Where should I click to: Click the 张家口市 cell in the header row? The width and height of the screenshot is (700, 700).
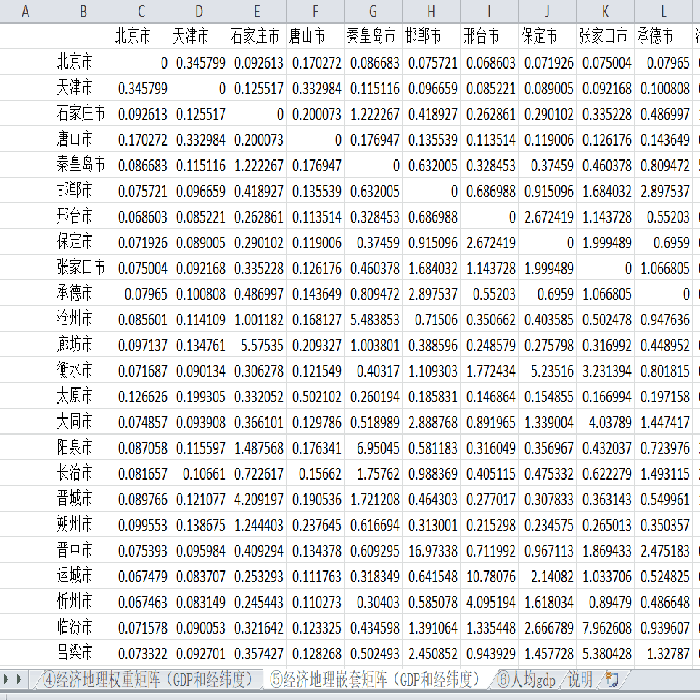605,36
